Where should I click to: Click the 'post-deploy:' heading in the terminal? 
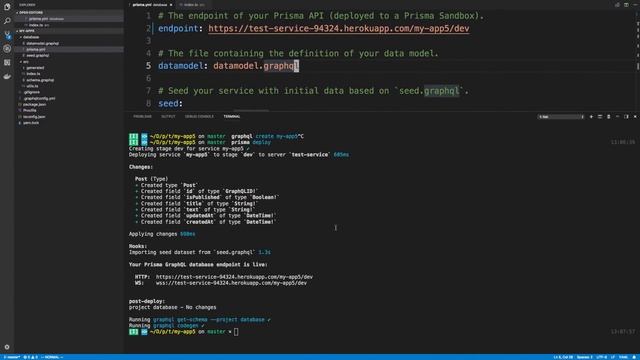tap(147, 301)
